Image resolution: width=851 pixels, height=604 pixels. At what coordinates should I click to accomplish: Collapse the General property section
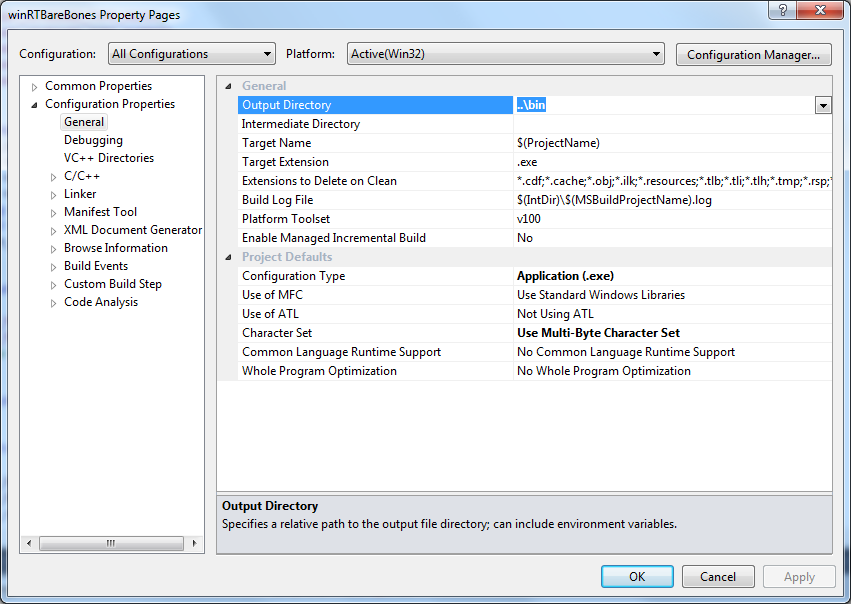click(x=228, y=86)
